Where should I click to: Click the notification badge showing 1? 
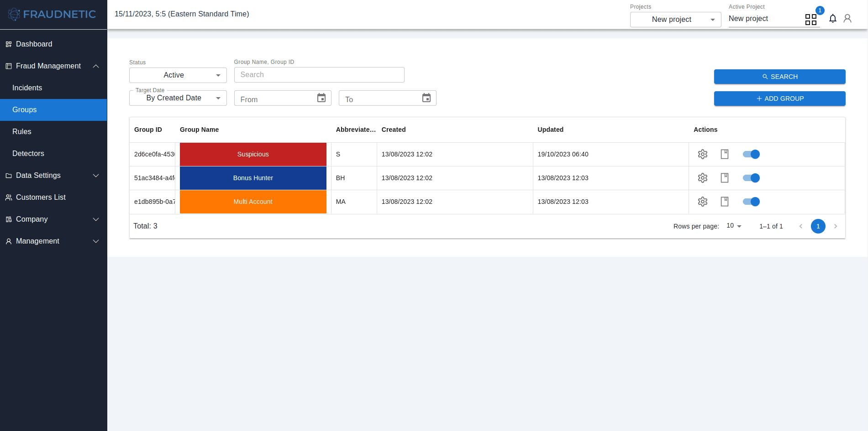[x=820, y=10]
